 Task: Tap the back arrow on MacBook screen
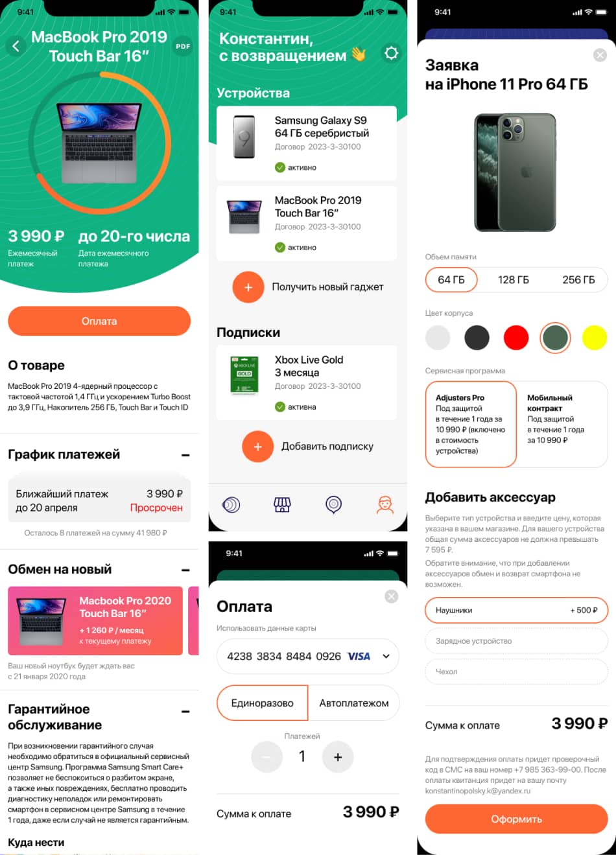[x=16, y=46]
